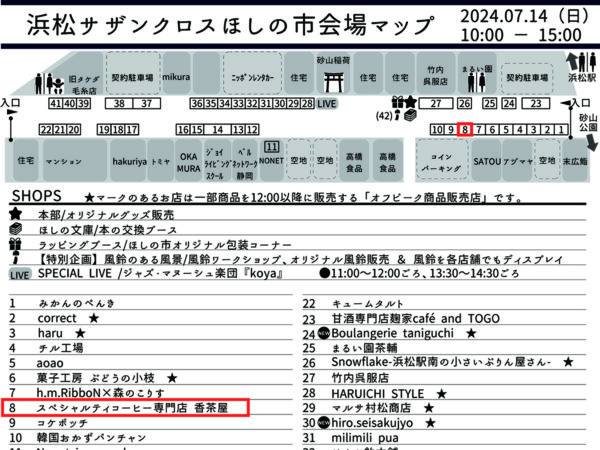The height and width of the screenshot is (450, 600).
Task: Select booth number 26 on the map
Action: (465, 104)
